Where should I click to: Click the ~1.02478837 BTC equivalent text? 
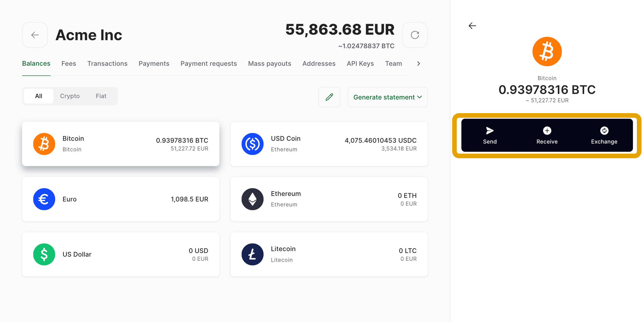(366, 46)
